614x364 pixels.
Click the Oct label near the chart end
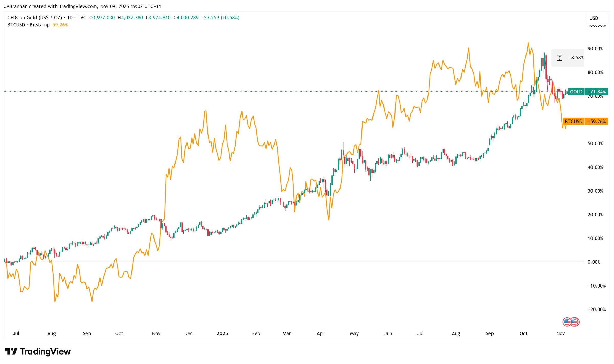pyautogui.click(x=523, y=333)
